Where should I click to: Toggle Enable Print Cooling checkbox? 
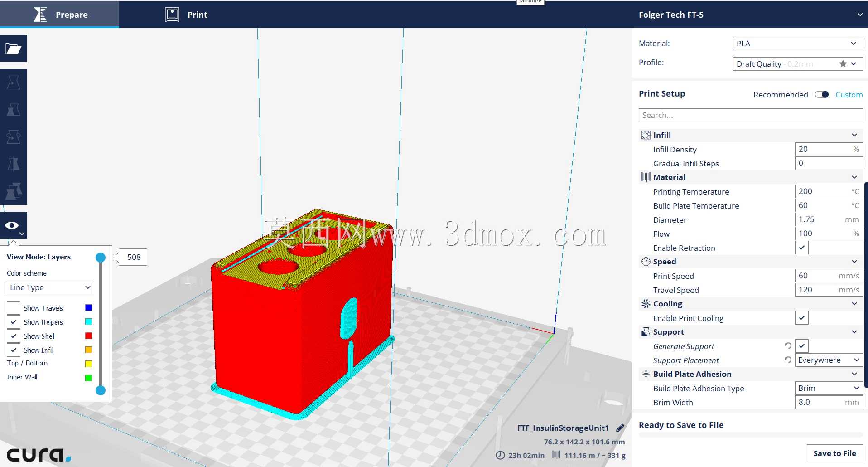click(x=802, y=318)
